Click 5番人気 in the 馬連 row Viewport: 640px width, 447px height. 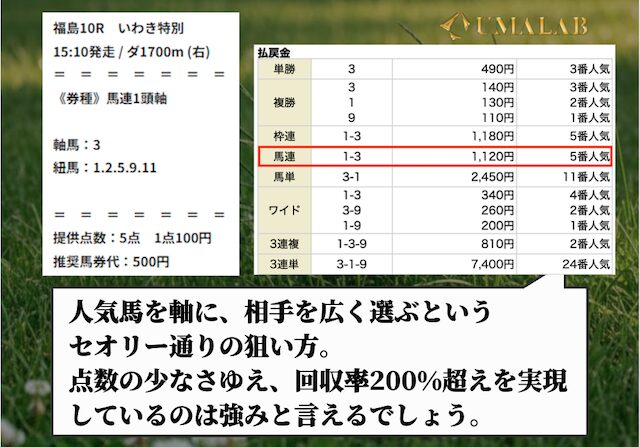(x=590, y=156)
